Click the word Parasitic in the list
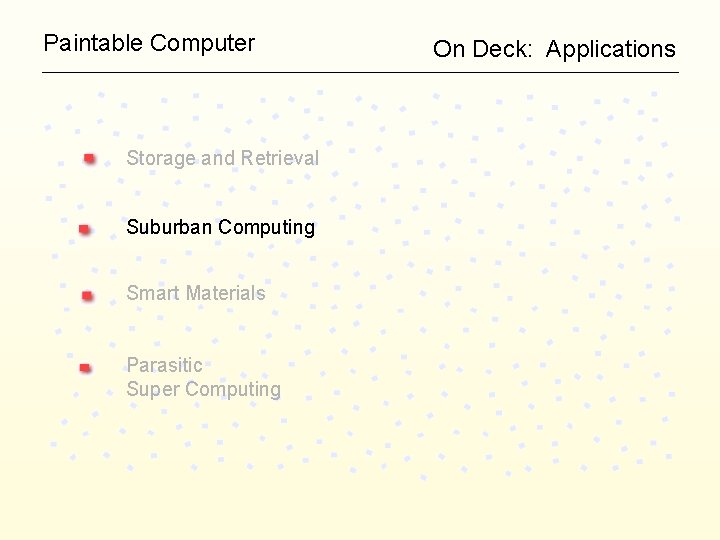Image resolution: width=720 pixels, height=540 pixels. [164, 365]
